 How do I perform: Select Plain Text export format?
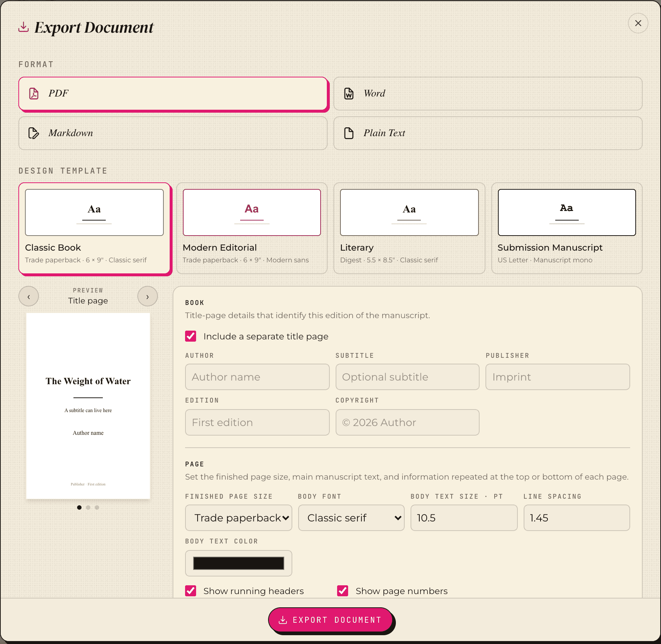coord(488,133)
